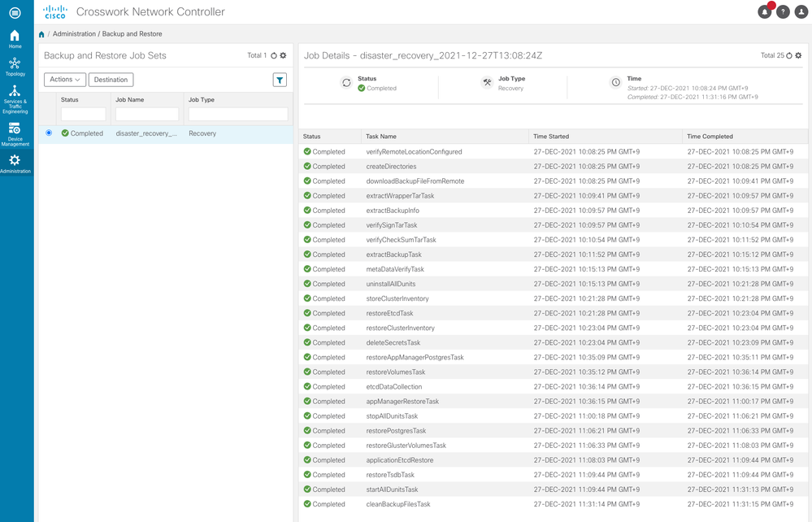
Task: Select restoreEtcdTask row
Action: pyautogui.click(x=553, y=313)
